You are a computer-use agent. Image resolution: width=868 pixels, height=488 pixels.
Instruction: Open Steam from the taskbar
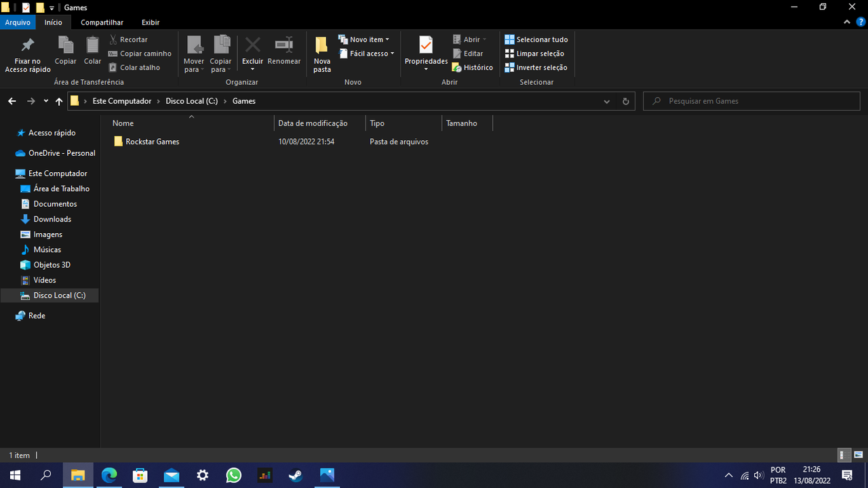(296, 475)
